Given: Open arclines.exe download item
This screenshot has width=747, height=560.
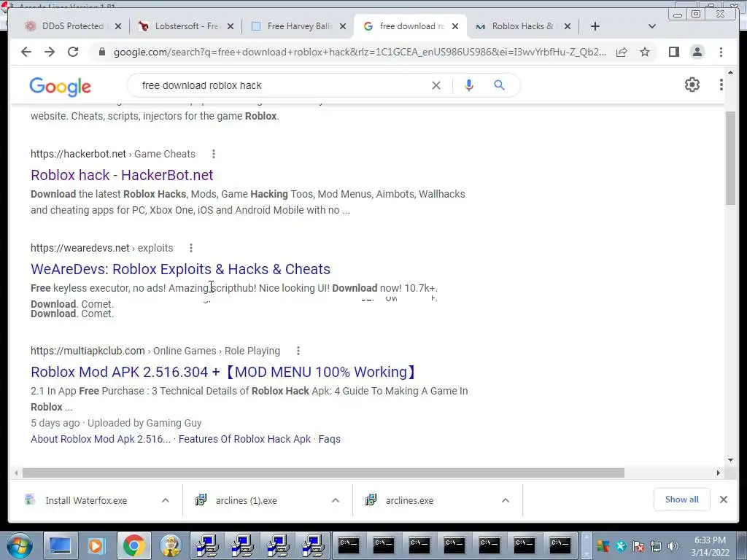Looking at the screenshot, I should point(409,500).
